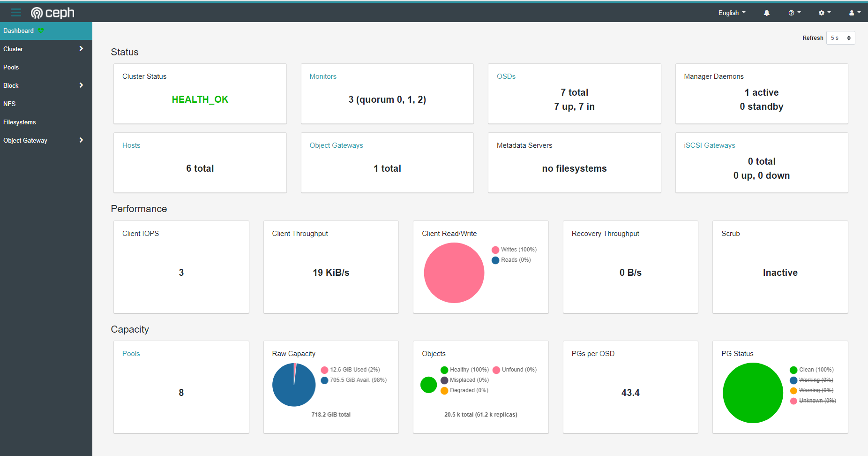The image size is (868, 456).
Task: Click the 19 KiB/s throughput value
Action: pyautogui.click(x=331, y=273)
